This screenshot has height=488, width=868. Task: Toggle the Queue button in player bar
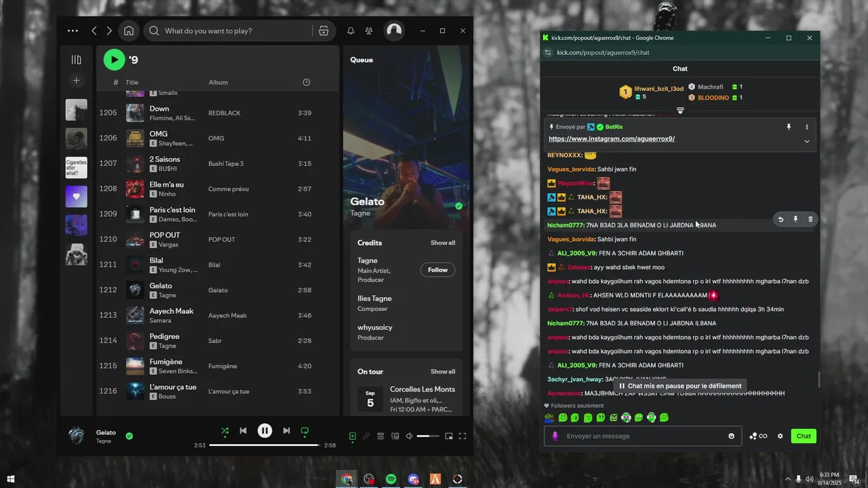[x=380, y=436]
